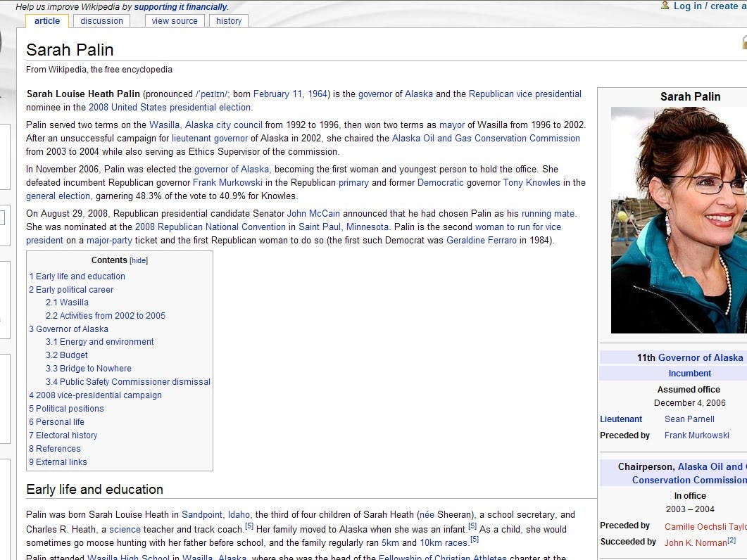Viewport: 747px width, 560px height.
Task: Open the mayor link
Action: click(451, 125)
